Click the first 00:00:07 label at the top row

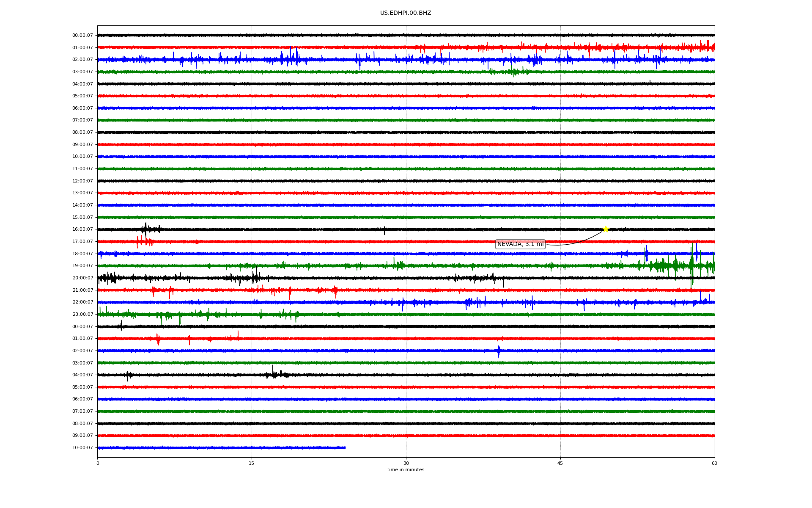point(82,36)
